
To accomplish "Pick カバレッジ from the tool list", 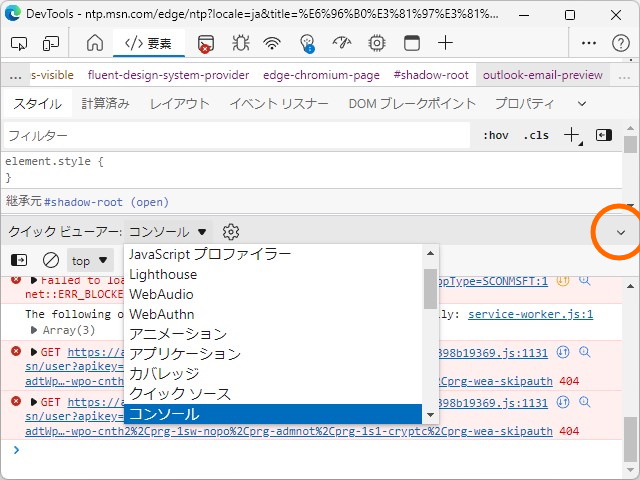I will tap(273, 374).
